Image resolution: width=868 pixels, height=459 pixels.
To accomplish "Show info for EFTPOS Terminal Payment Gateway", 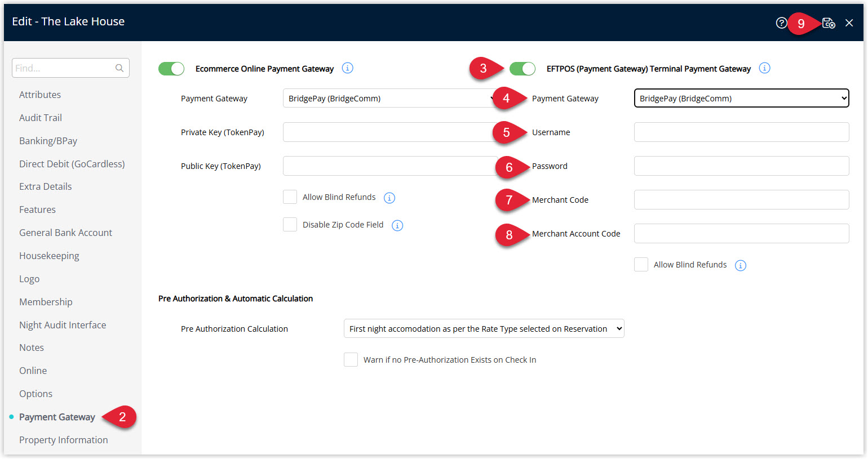I will point(764,68).
